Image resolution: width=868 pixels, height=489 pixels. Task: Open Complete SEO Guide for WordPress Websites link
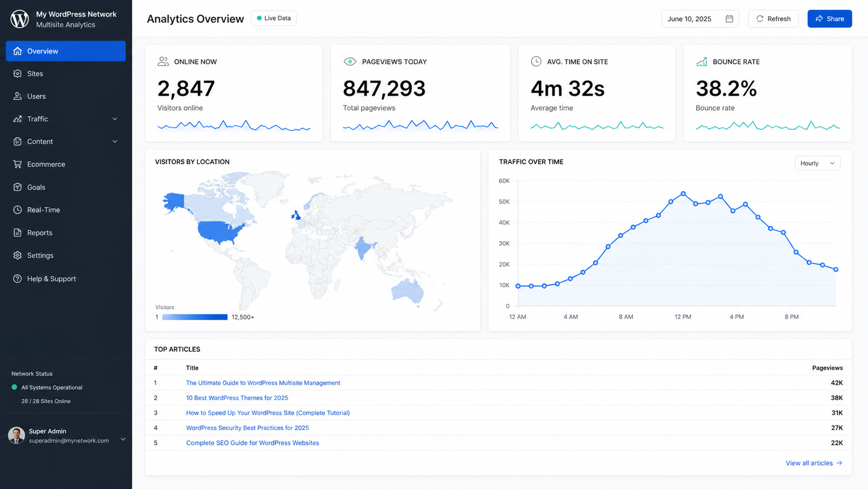coord(253,443)
